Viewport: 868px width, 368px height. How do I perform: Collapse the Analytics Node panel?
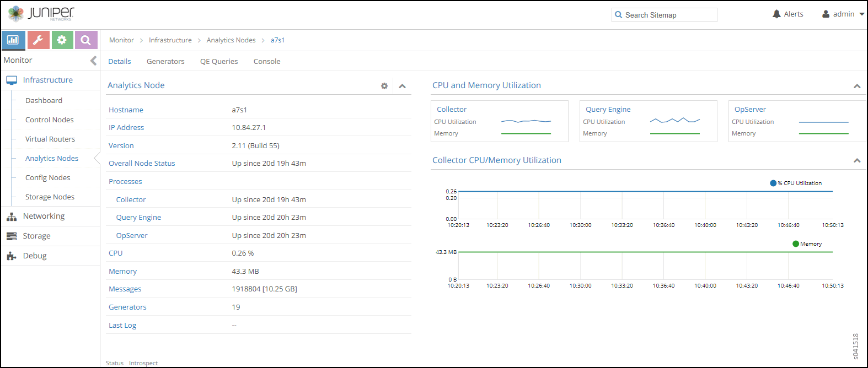coord(403,86)
